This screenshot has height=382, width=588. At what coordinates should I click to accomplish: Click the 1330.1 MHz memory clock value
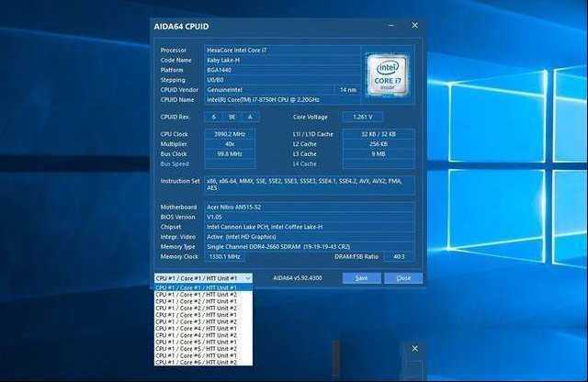click(x=224, y=257)
